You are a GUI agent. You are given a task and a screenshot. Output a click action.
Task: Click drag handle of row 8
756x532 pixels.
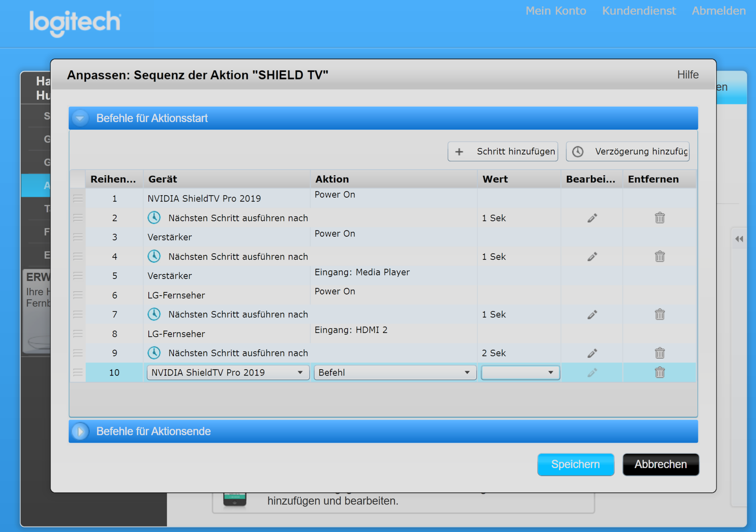coord(78,333)
